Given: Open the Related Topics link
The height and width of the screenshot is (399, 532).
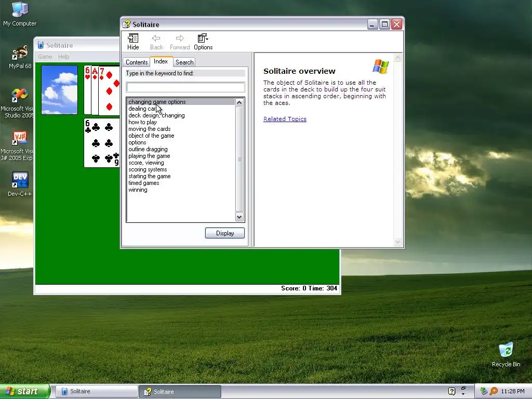Looking at the screenshot, I should [x=285, y=119].
